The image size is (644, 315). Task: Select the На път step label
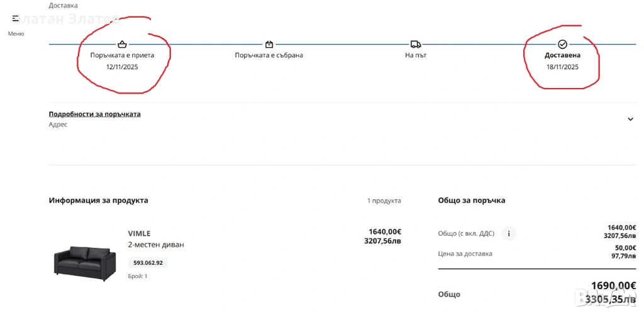[415, 55]
